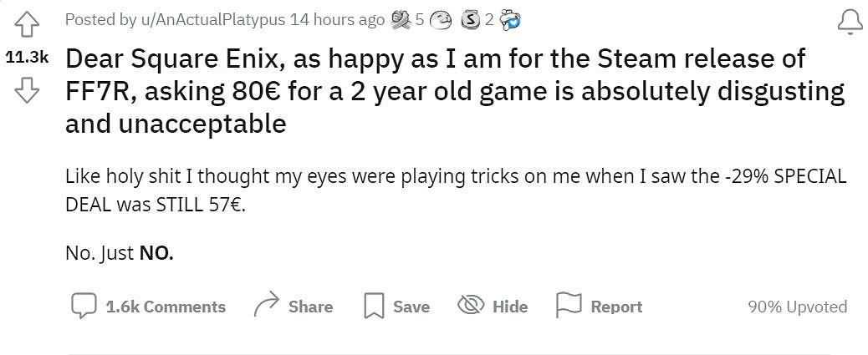Click the handshake award icon

coord(401,19)
